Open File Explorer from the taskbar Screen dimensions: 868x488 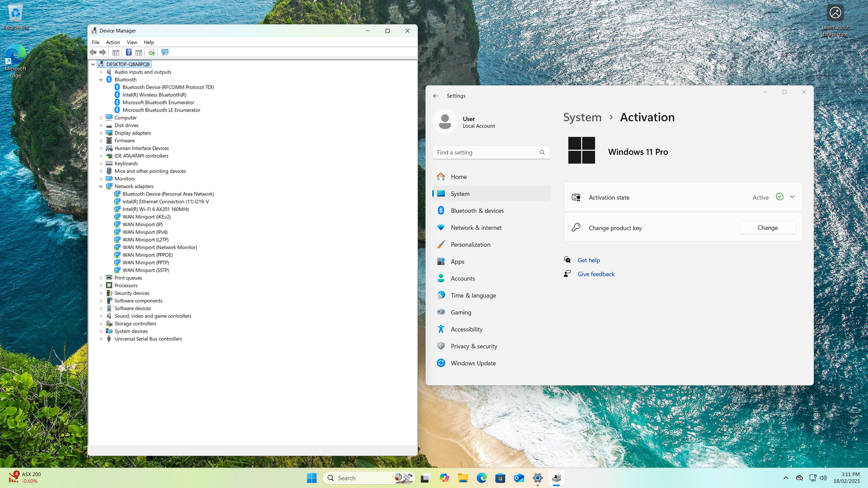pyautogui.click(x=463, y=478)
